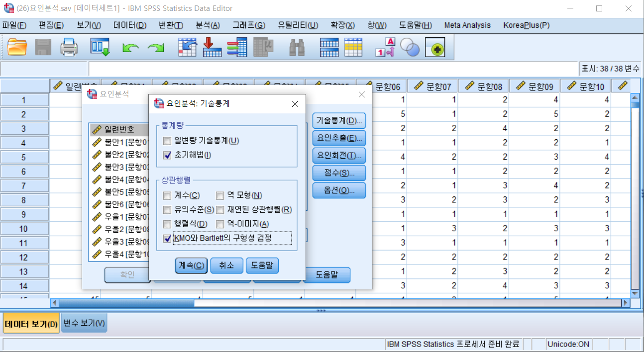Click the Save document disk icon

43,47
